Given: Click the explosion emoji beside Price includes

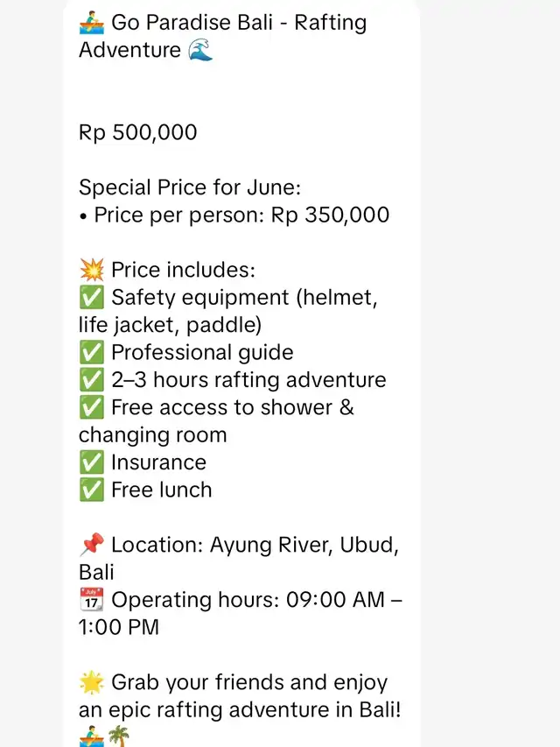Looking at the screenshot, I should 91,270.
